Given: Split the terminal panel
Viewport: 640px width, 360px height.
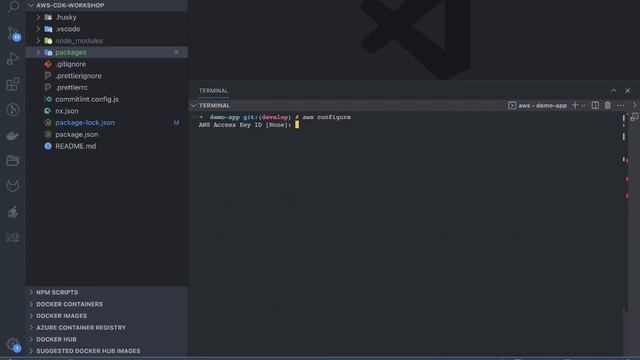Looking at the screenshot, I should 595,105.
